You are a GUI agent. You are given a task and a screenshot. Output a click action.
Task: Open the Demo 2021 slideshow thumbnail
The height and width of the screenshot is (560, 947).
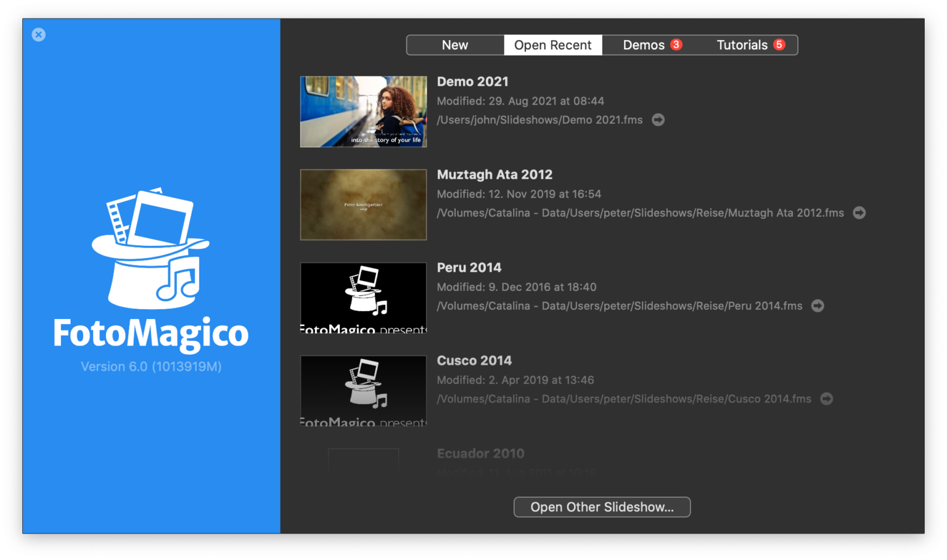pos(363,112)
